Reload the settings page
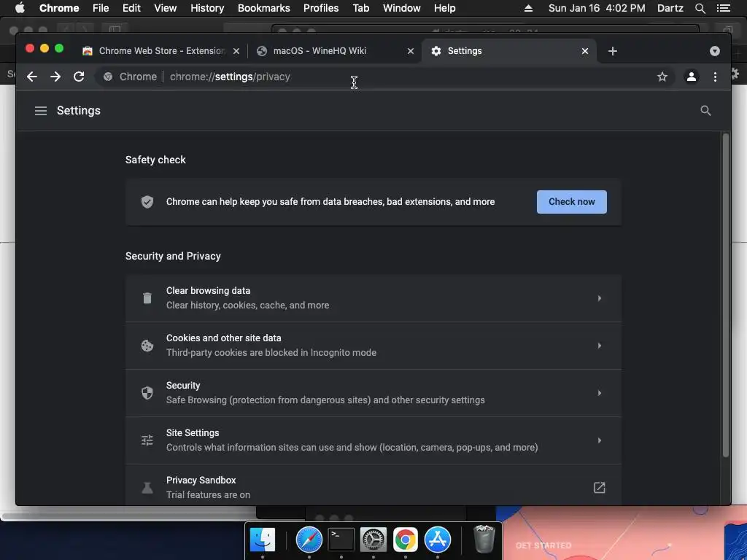This screenshot has width=747, height=560. 79,77
